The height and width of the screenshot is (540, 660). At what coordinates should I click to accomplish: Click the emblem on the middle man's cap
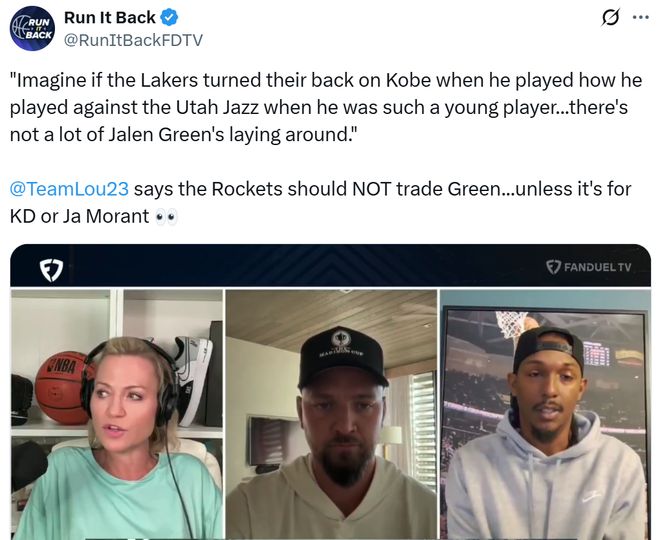coord(341,338)
